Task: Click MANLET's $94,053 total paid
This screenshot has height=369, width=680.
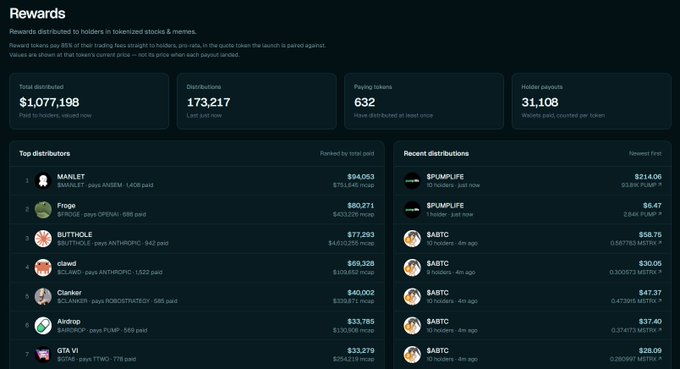Action: (x=360, y=176)
